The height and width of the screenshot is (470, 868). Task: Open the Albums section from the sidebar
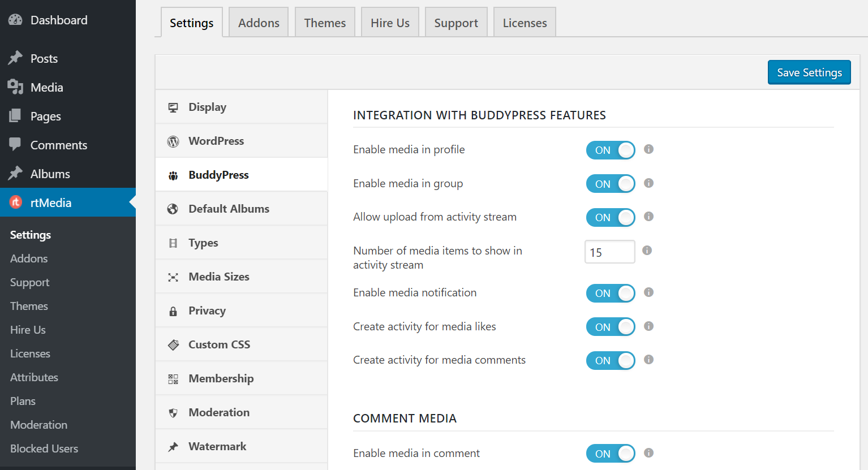click(49, 174)
